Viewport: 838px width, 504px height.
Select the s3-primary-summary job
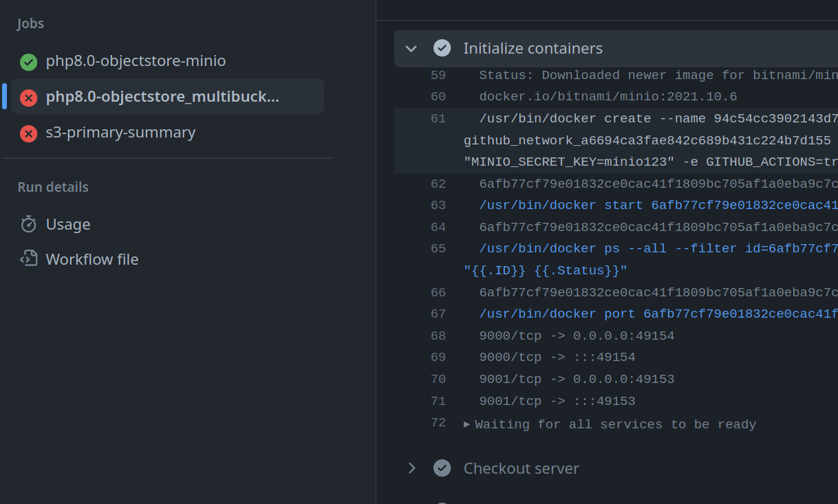[120, 133]
